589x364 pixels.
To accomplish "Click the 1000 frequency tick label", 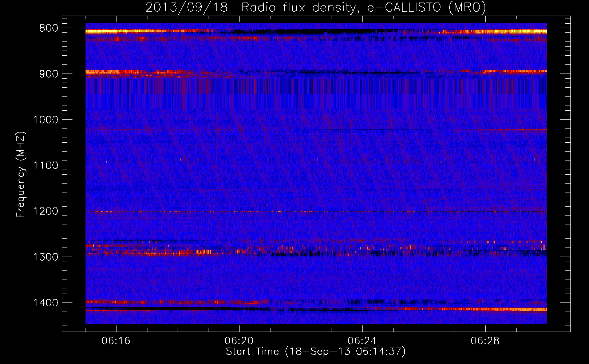I will click(x=46, y=120).
